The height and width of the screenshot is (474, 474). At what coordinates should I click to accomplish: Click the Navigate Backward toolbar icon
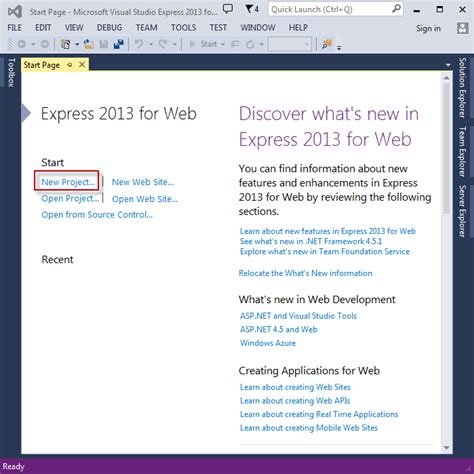(22, 44)
